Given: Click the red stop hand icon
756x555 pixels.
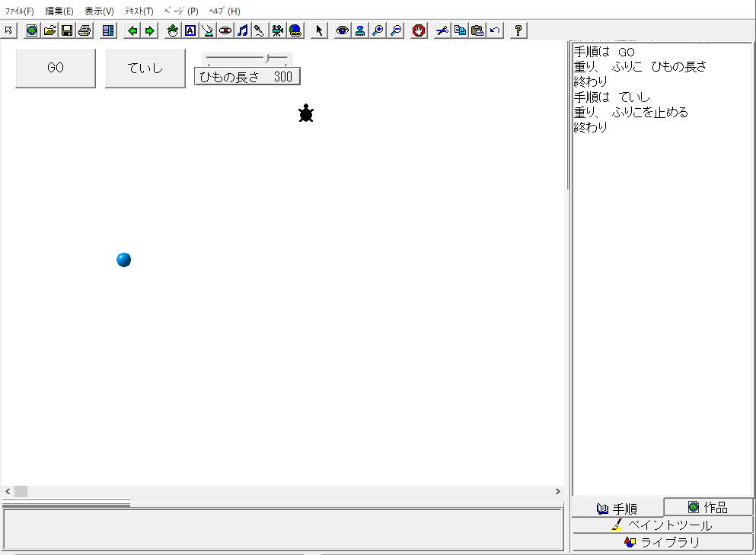Looking at the screenshot, I should click(419, 30).
